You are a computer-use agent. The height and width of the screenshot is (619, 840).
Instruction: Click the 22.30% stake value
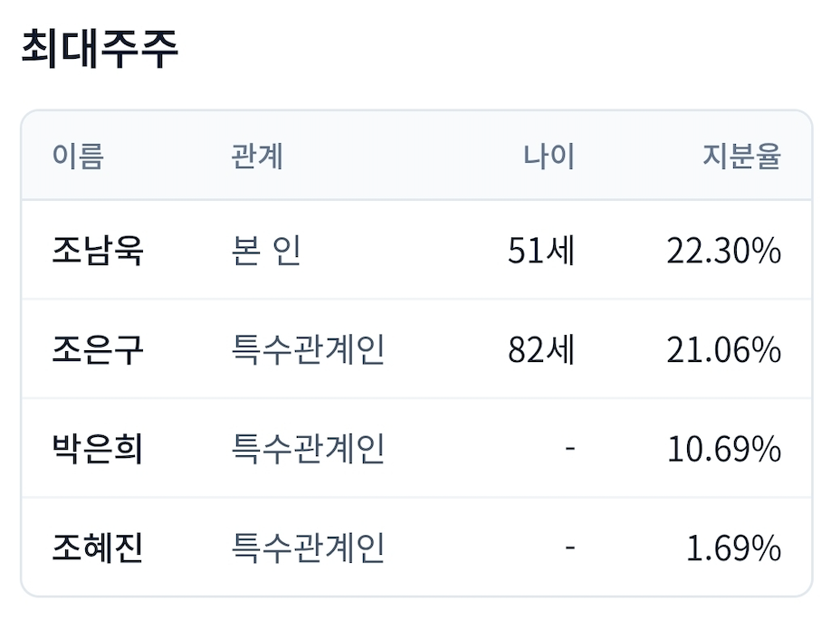click(724, 251)
